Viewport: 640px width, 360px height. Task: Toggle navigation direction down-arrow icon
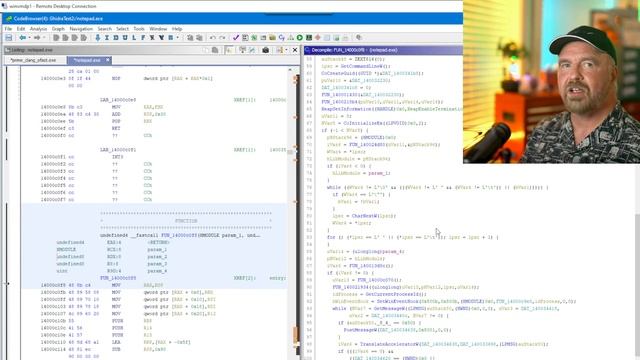point(98,38)
